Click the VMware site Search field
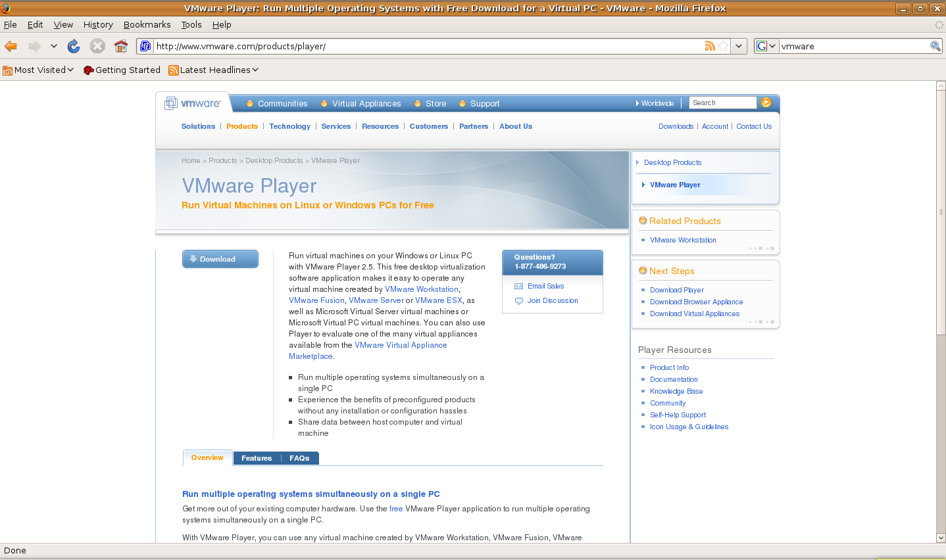This screenshot has height=560, width=946. click(723, 103)
